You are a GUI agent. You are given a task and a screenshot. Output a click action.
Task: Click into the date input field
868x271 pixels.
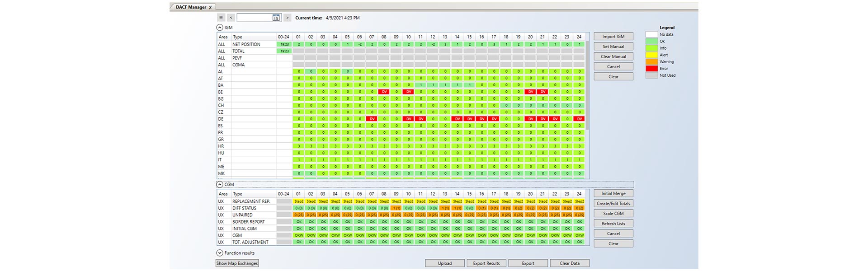(x=255, y=18)
